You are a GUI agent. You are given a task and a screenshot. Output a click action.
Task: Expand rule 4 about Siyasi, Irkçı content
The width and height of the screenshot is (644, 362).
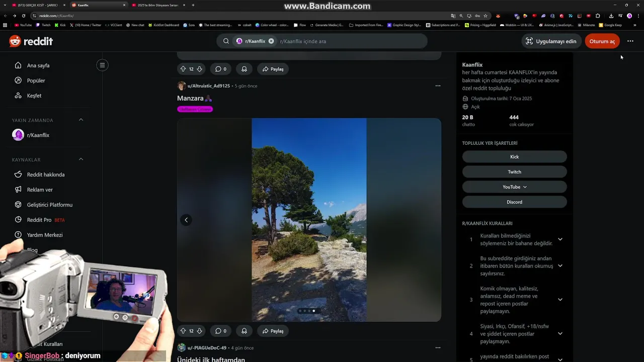coord(560,334)
